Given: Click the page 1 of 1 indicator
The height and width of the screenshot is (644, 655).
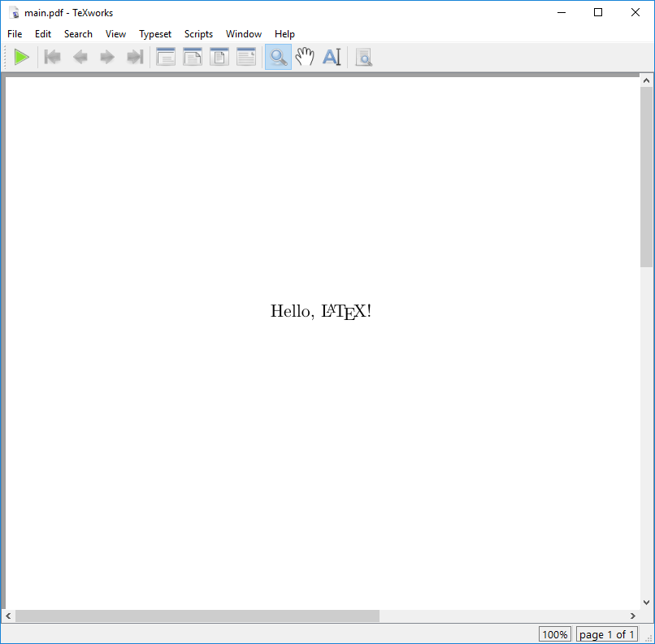Looking at the screenshot, I should pyautogui.click(x=606, y=634).
